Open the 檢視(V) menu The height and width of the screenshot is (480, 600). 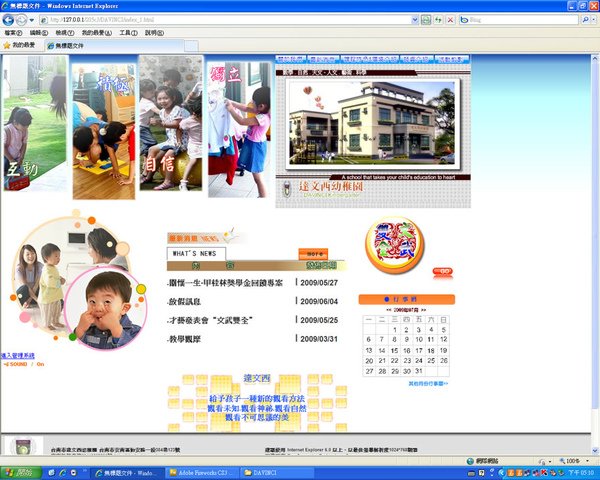click(x=65, y=33)
